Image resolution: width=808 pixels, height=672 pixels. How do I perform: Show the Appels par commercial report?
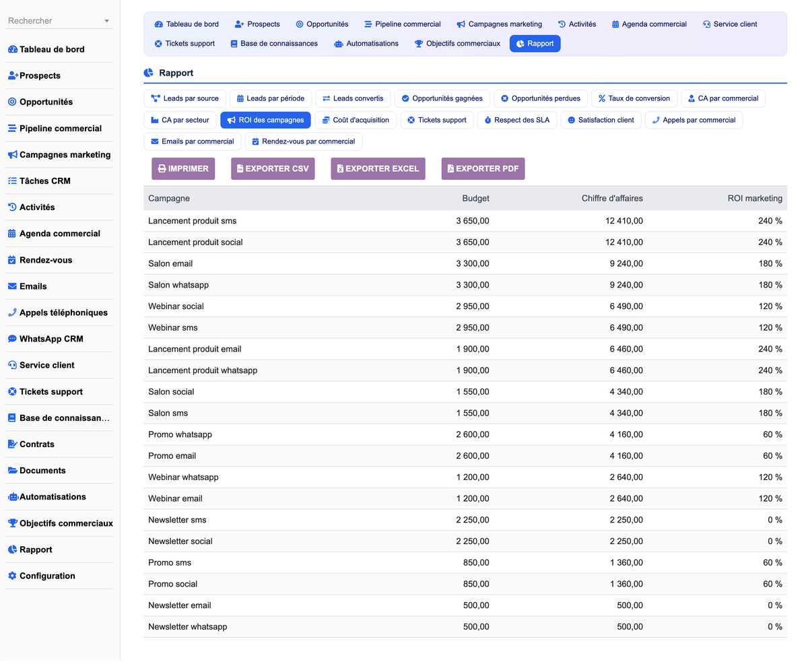(694, 121)
